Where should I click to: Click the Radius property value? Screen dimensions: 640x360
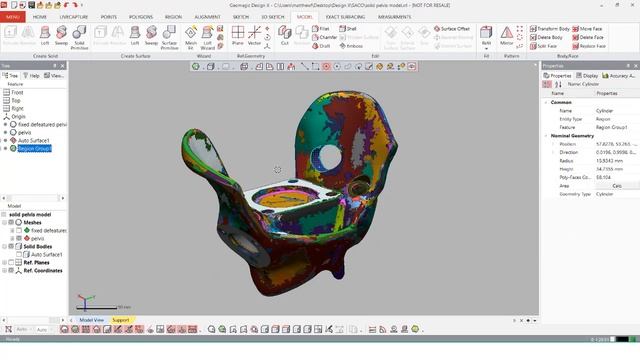pyautogui.click(x=609, y=161)
